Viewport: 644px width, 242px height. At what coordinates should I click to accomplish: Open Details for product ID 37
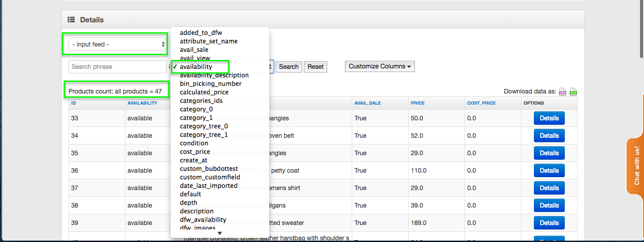[549, 188]
